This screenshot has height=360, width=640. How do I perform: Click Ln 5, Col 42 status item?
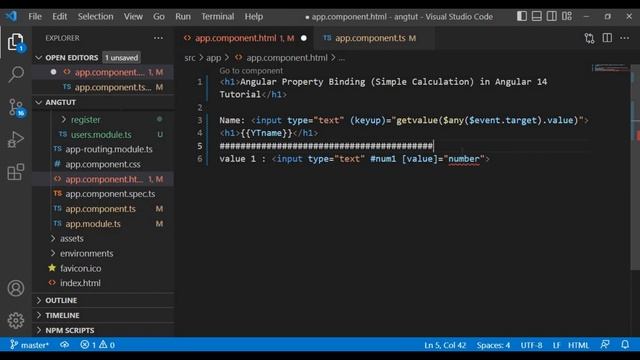pyautogui.click(x=445, y=345)
